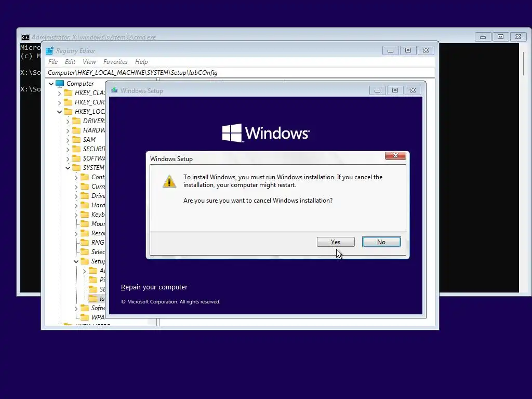Select the ControlSet folder icon under SYSTEM

pyautogui.click(x=85, y=177)
